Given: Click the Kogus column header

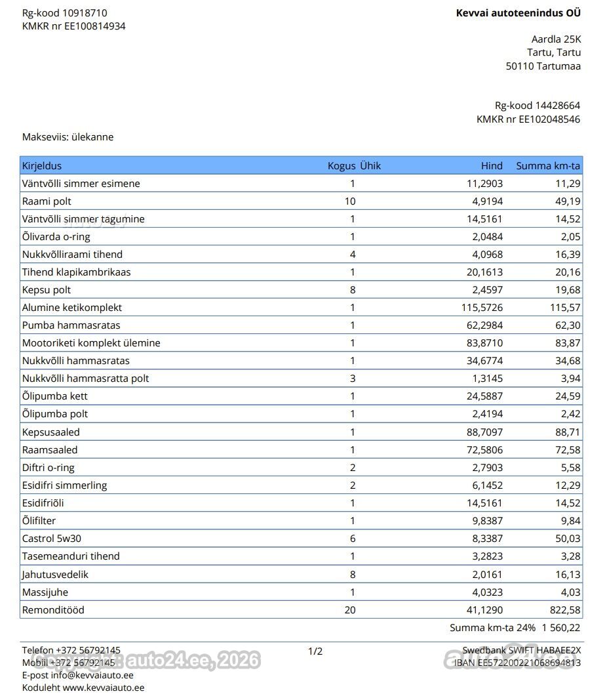Looking at the screenshot, I should point(342,165).
